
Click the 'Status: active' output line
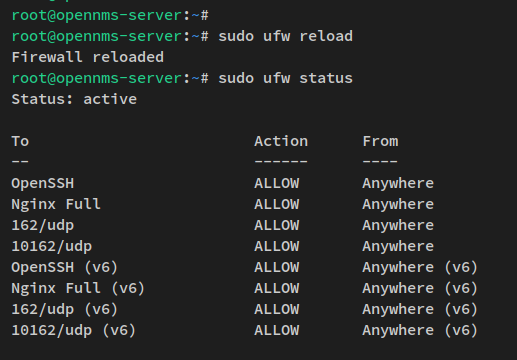coord(74,99)
